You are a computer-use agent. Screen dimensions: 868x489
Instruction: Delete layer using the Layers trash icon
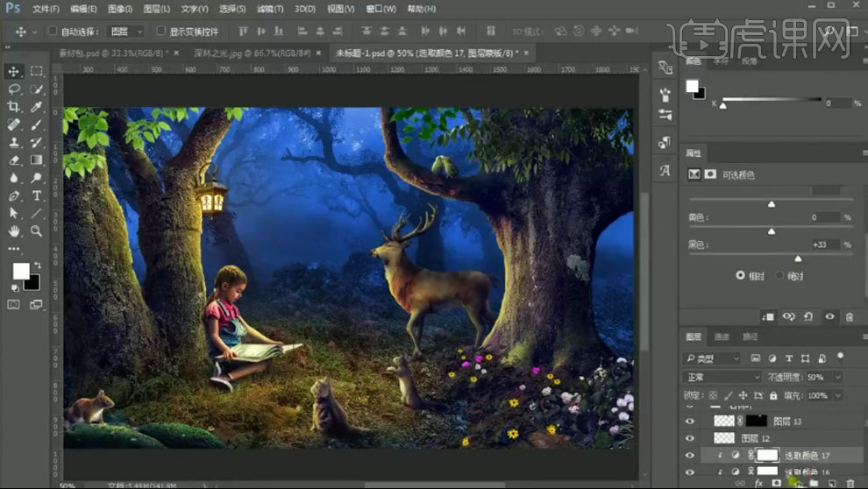coord(850,484)
